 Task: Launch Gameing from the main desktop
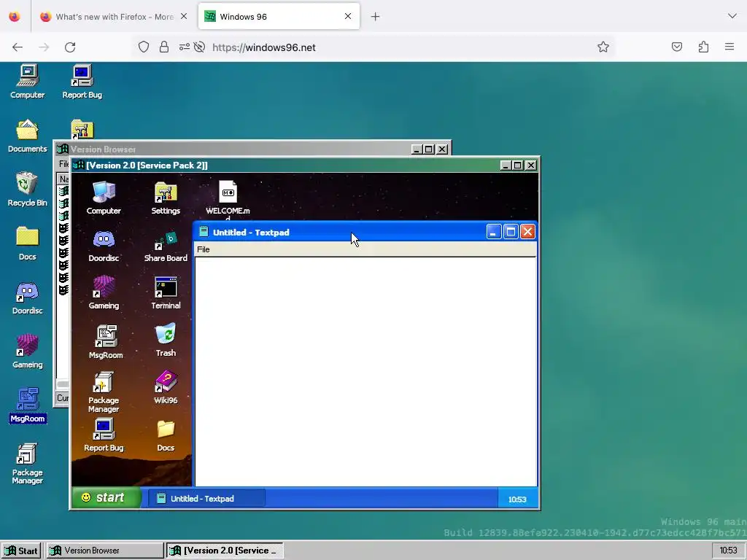click(28, 351)
